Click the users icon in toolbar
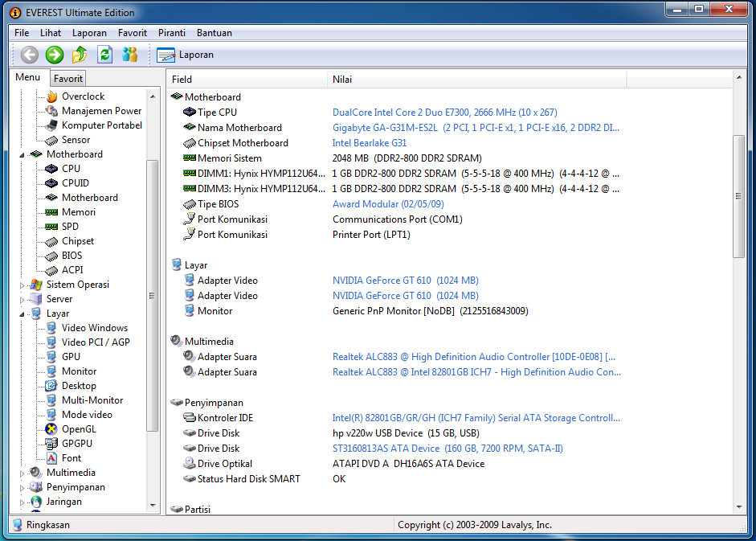 pos(129,55)
